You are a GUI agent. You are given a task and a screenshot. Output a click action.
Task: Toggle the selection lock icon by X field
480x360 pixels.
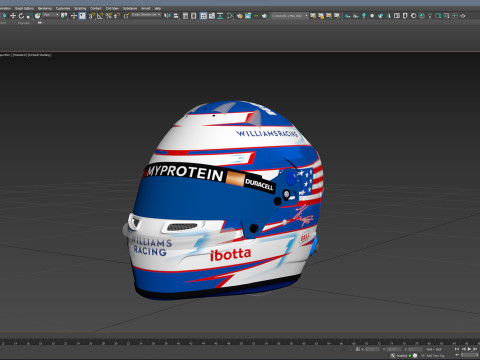tap(358, 349)
